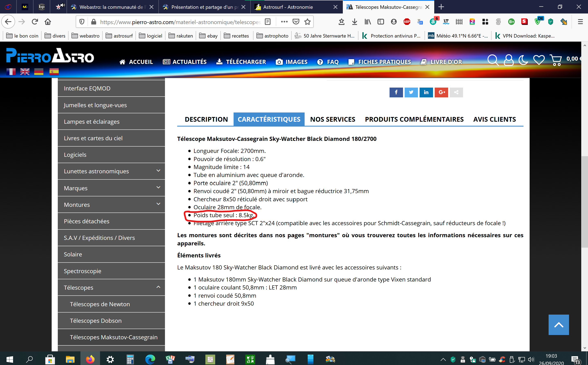Click the Facebook share icon
Viewport: 588px width, 365px height.
396,92
